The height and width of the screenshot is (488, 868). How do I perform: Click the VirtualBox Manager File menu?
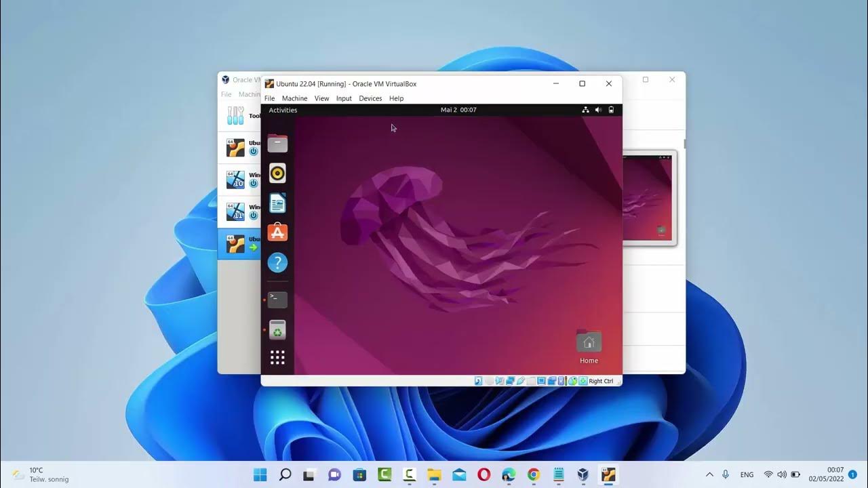(x=226, y=94)
